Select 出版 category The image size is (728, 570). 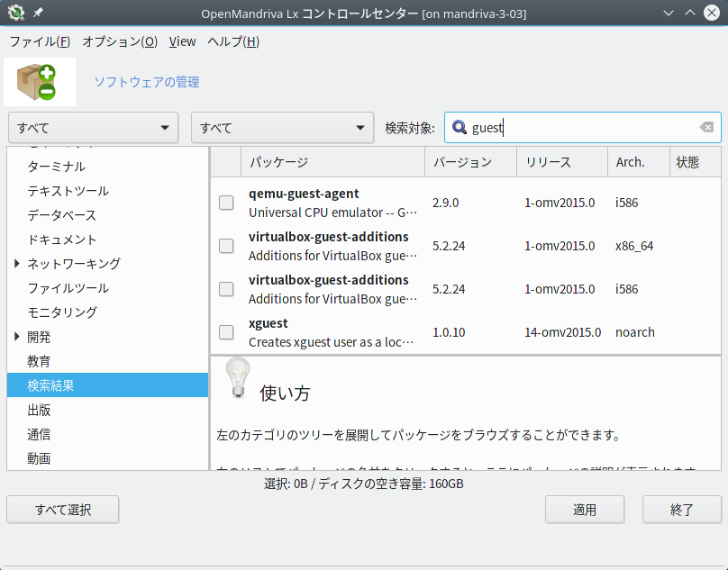coord(39,410)
